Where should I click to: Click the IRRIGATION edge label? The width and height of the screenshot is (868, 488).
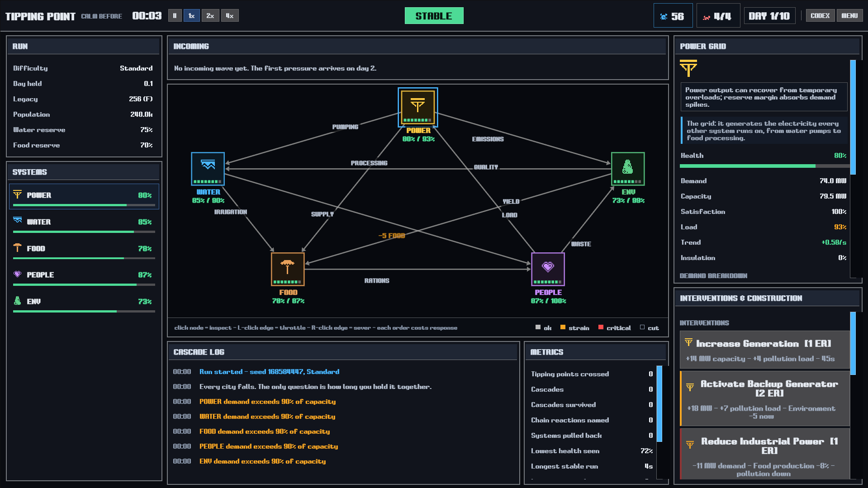231,212
